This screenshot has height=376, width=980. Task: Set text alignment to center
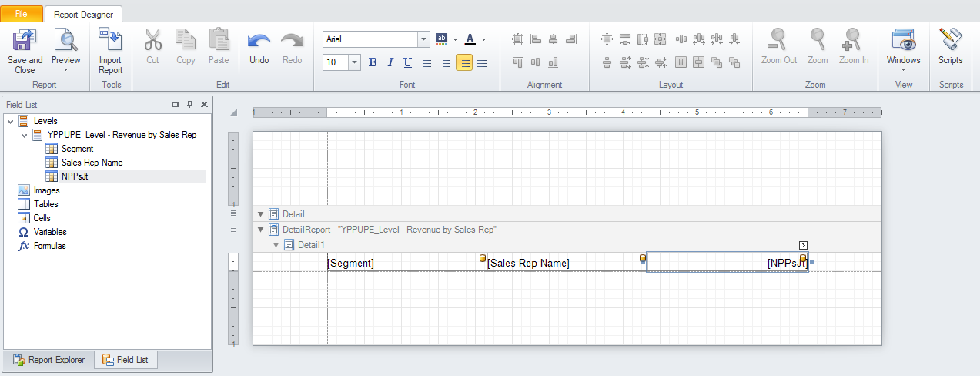pos(447,62)
